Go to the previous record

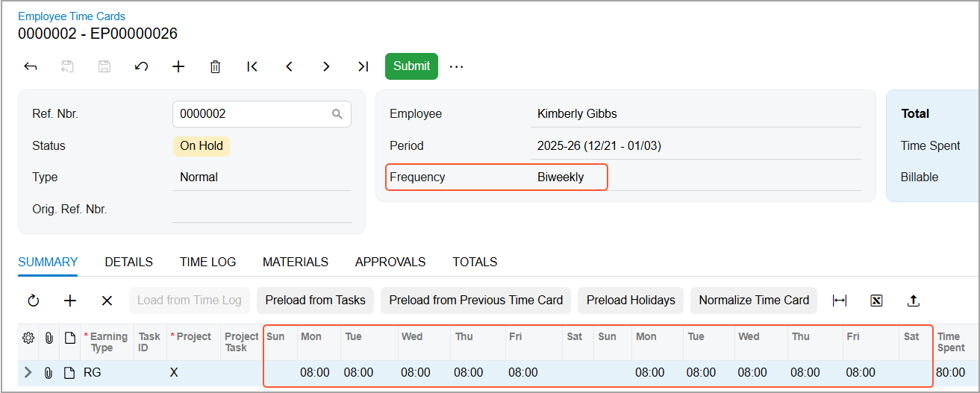tap(289, 66)
